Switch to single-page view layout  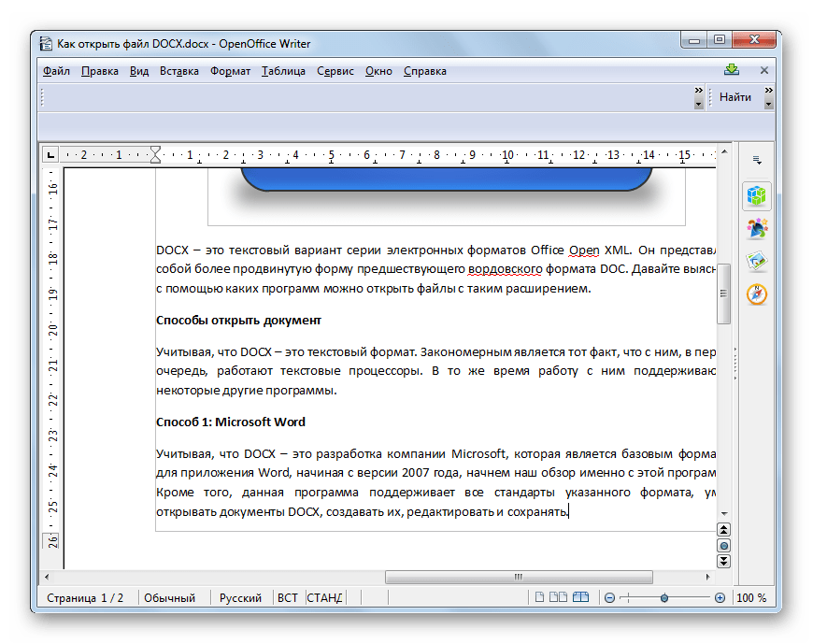pyautogui.click(x=537, y=598)
